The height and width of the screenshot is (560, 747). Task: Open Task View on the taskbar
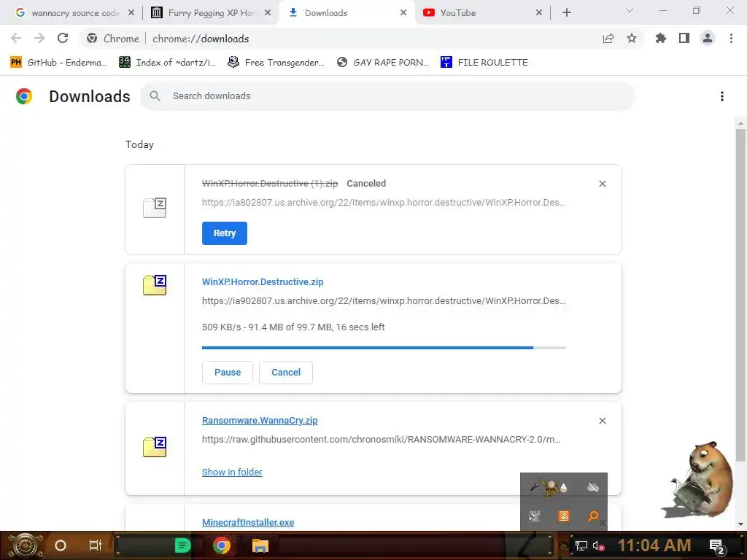pyautogui.click(x=96, y=545)
